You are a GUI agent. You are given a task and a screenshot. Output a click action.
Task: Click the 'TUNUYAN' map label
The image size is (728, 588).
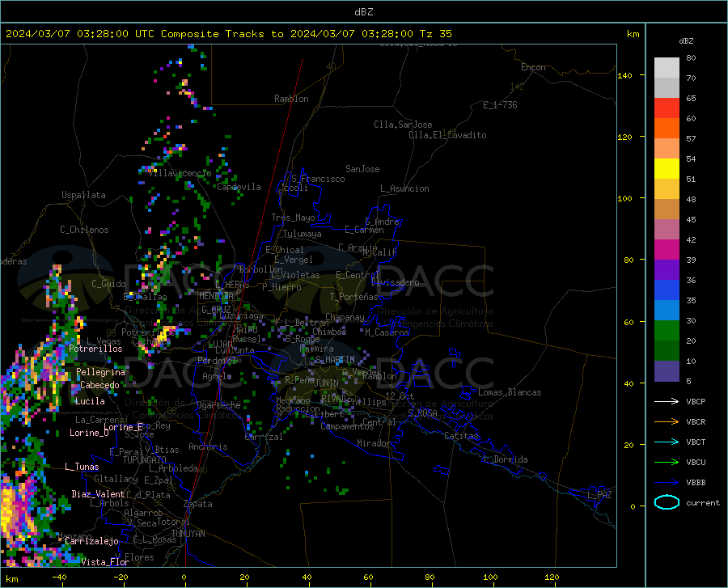tap(188, 534)
